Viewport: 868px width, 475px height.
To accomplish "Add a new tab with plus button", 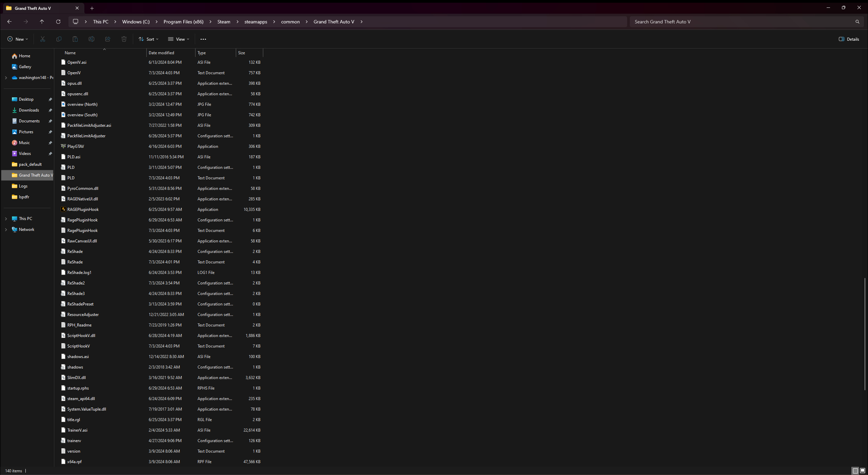I will tap(92, 8).
